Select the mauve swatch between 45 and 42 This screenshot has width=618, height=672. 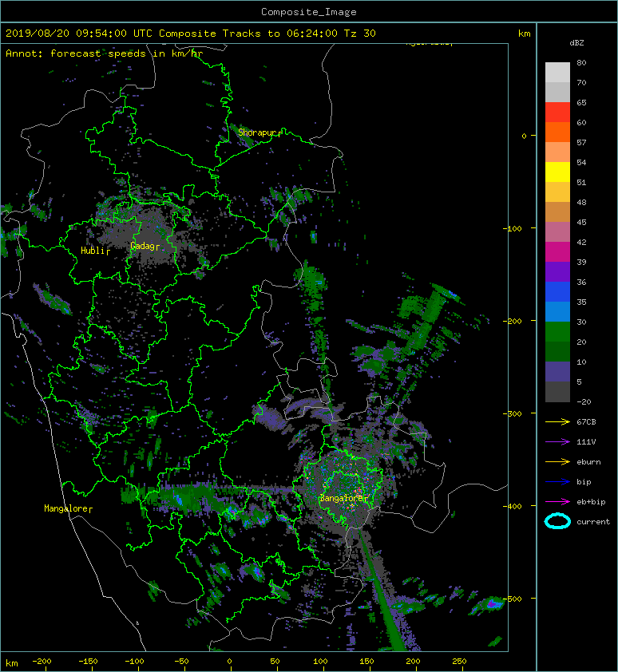tap(557, 232)
